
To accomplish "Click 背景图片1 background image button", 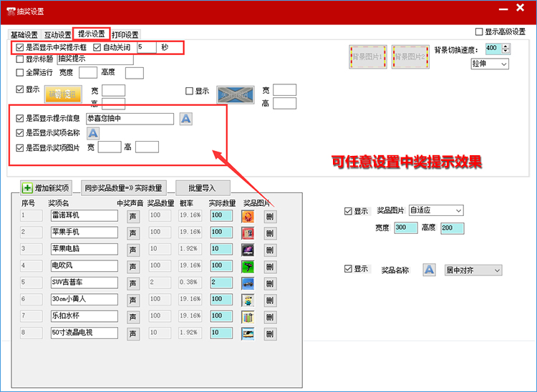I will [x=370, y=56].
